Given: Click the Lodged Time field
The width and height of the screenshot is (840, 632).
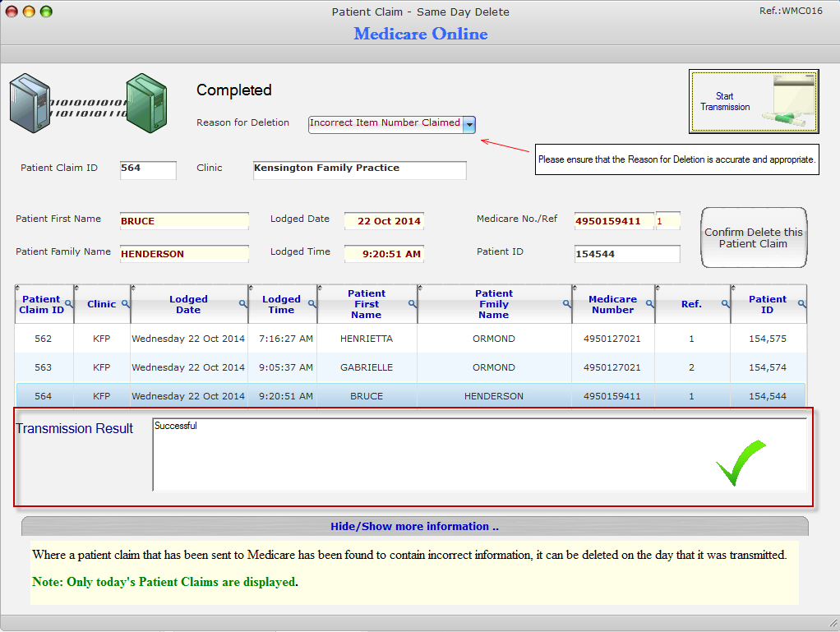Looking at the screenshot, I should 384,254.
